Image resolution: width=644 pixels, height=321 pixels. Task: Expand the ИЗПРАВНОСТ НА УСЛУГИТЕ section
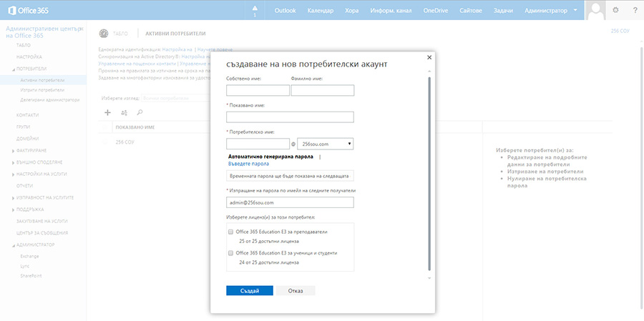14,198
